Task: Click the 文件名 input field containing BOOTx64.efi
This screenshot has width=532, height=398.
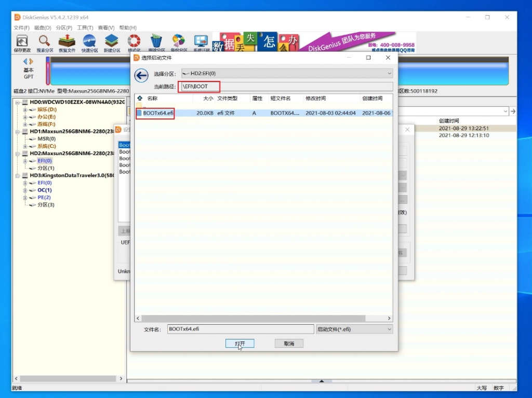Action: click(x=241, y=329)
